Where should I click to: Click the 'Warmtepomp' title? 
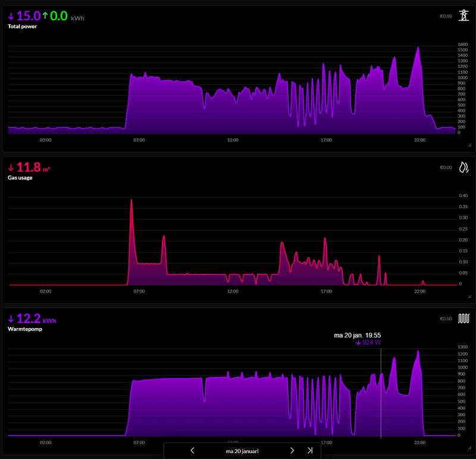(25, 329)
